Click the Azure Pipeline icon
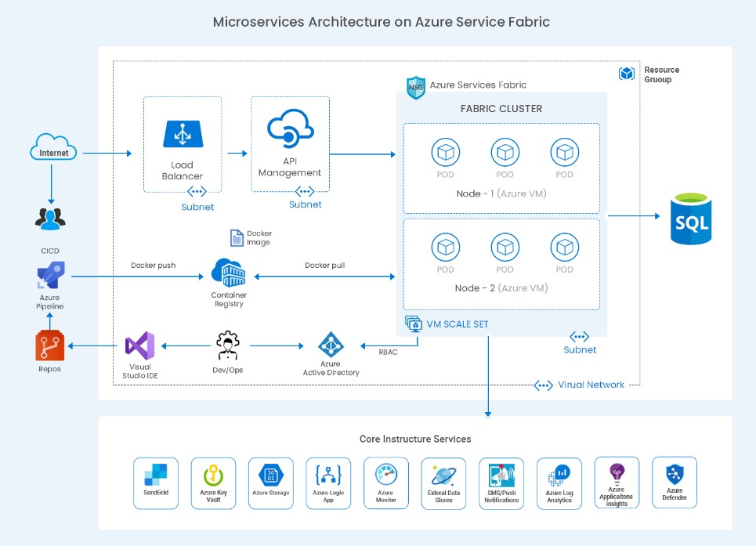Image resolution: width=756 pixels, height=546 pixels. click(51, 277)
